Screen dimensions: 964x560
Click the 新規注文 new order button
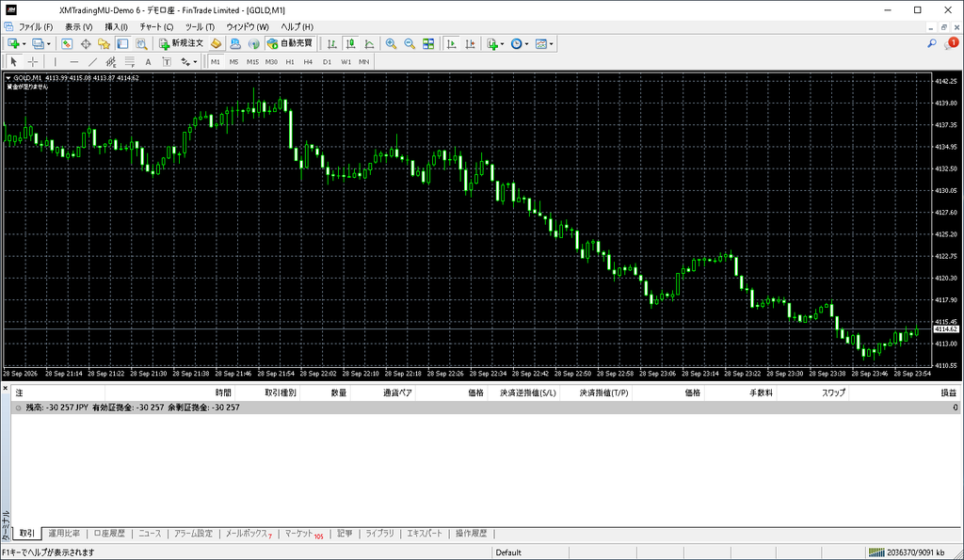[x=181, y=43]
